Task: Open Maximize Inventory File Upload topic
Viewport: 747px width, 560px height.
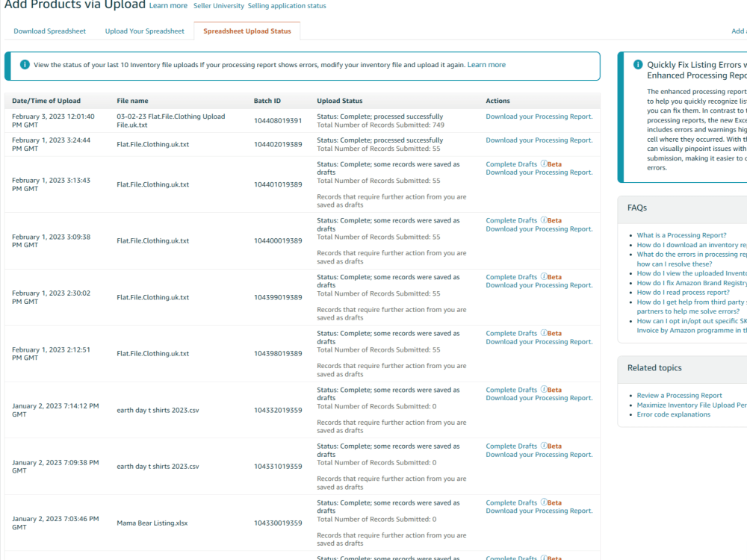Action: click(x=692, y=405)
